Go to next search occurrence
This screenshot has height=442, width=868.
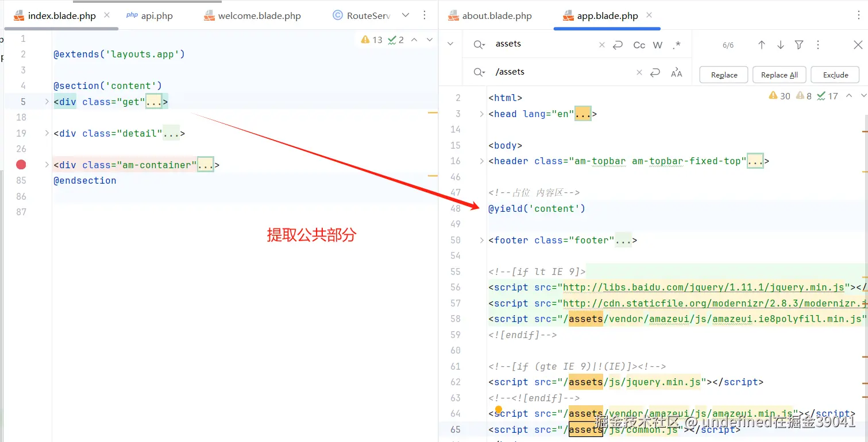781,45
